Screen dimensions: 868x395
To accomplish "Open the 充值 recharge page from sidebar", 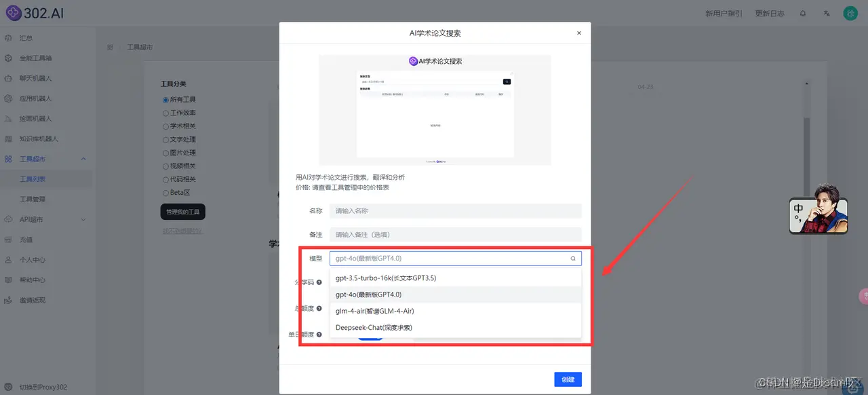I will click(27, 240).
